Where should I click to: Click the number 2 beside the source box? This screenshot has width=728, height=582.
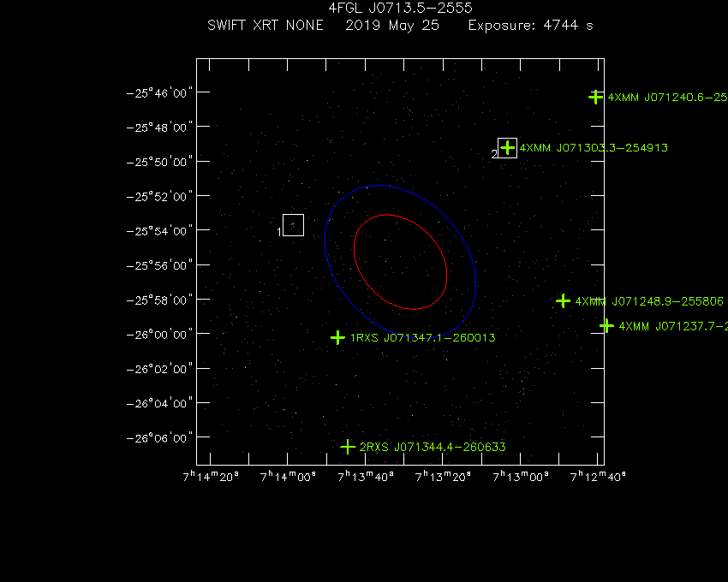[x=494, y=154]
